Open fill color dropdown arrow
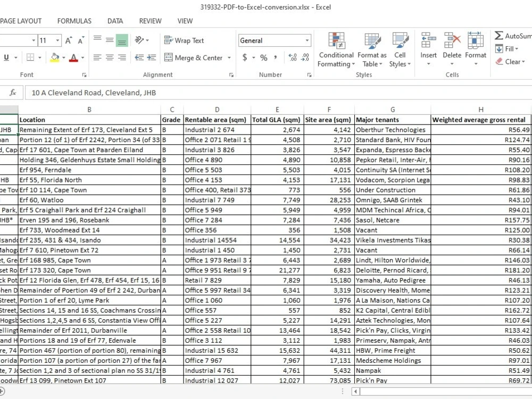The height and width of the screenshot is (399, 532). point(63,57)
